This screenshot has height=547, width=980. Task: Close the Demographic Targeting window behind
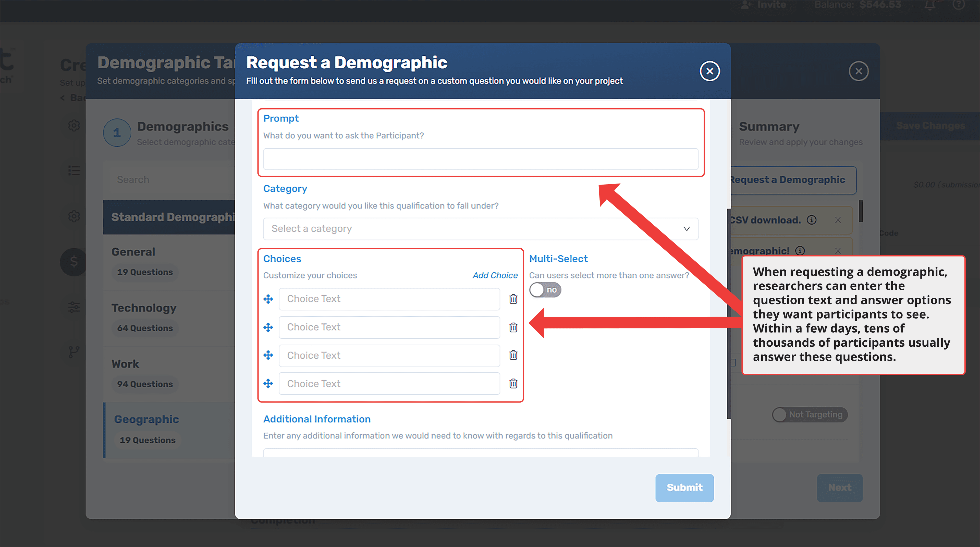coord(858,71)
